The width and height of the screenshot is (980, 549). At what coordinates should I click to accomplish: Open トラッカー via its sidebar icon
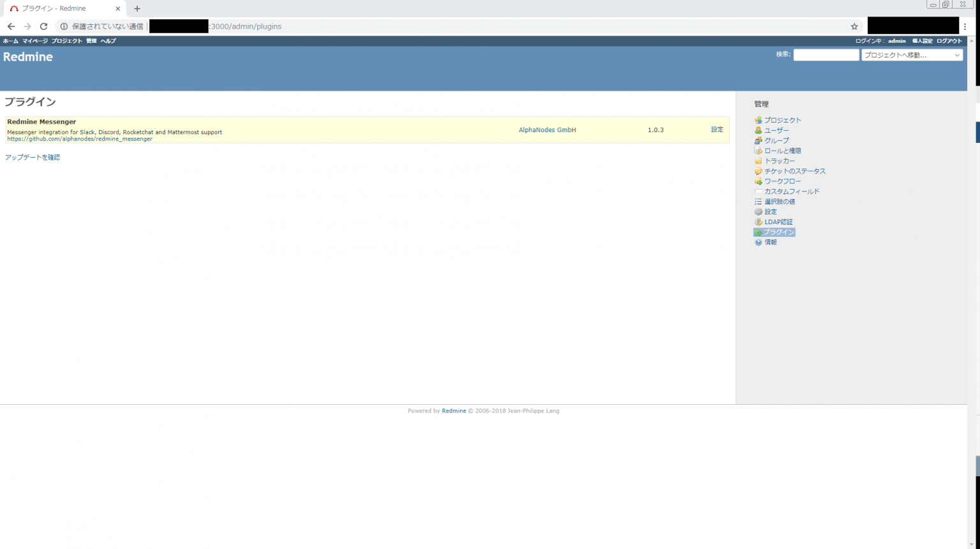click(758, 161)
